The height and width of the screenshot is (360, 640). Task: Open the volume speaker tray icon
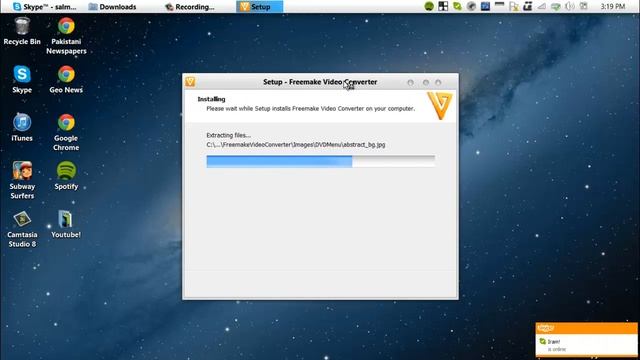570,6
